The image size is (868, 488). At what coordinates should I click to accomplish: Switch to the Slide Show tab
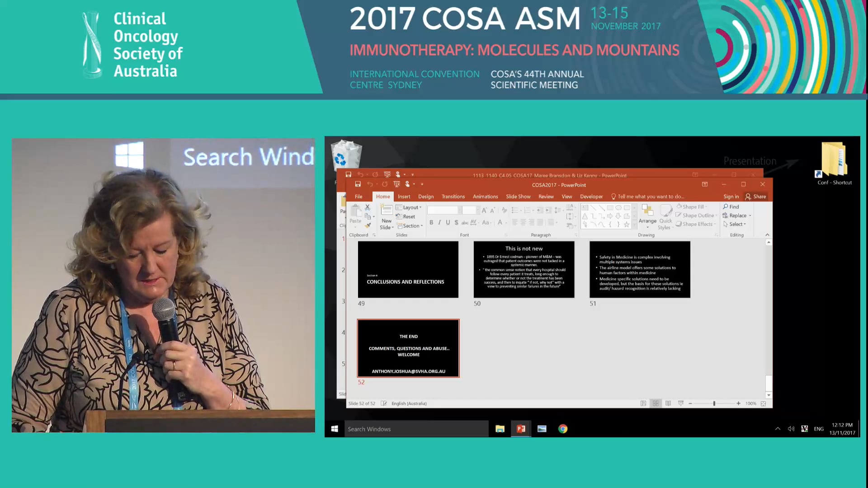point(518,197)
